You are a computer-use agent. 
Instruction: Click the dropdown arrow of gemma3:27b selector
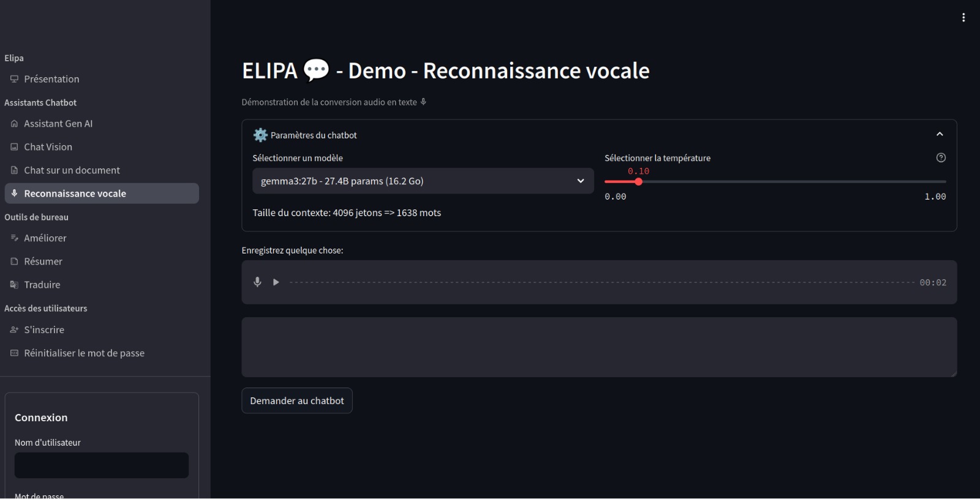point(581,181)
